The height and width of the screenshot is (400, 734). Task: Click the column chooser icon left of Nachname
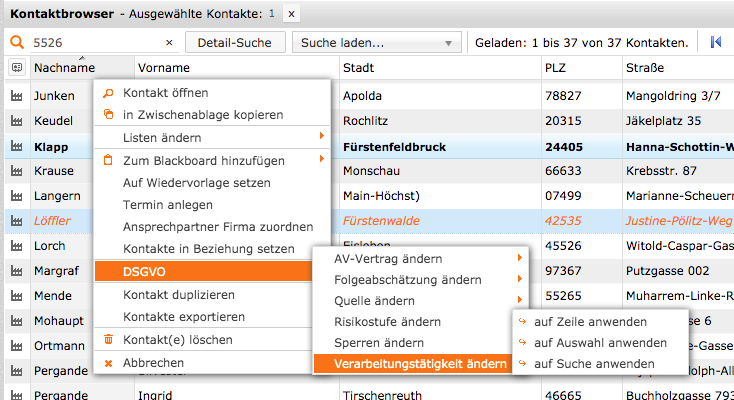[17, 67]
